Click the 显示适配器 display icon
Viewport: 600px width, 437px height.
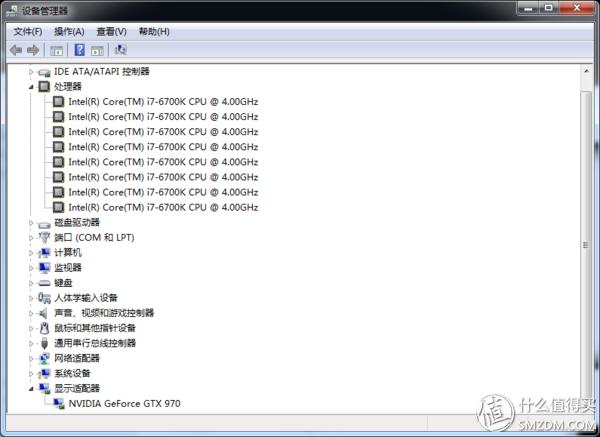click(x=44, y=389)
